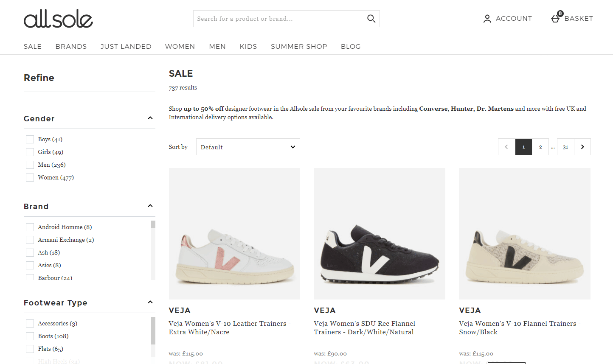Tick the Girls (49) checkbox
The image size is (613, 364).
tap(30, 152)
